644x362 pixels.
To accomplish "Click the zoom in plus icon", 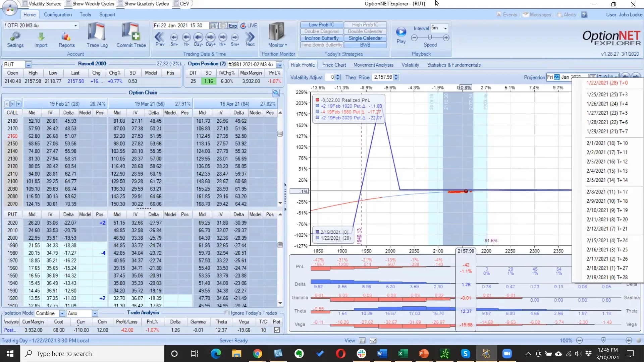I will point(629,341).
